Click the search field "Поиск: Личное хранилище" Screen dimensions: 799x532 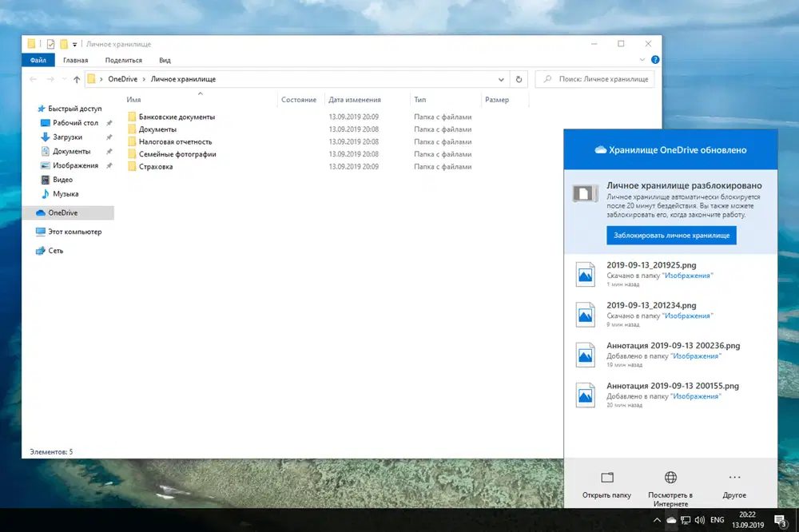point(595,78)
